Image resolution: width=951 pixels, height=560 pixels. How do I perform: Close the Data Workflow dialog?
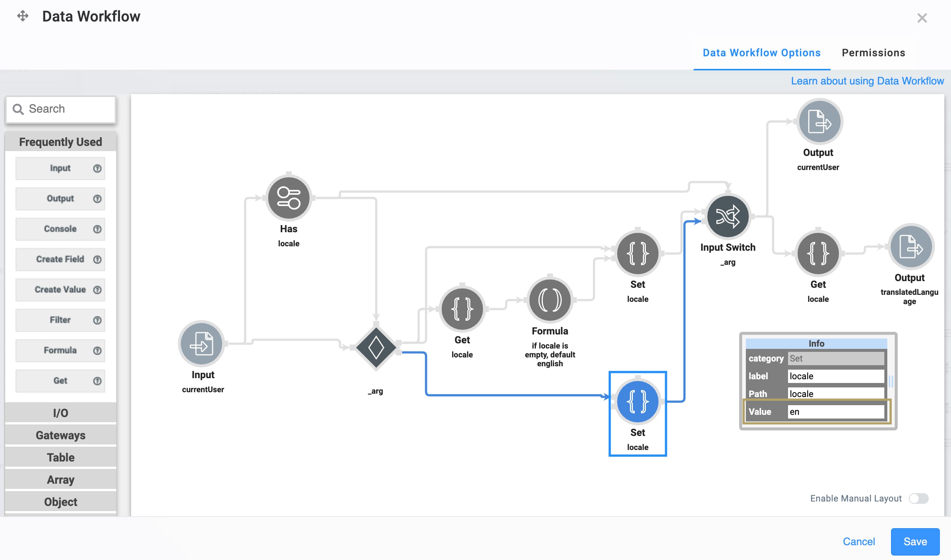[x=922, y=18]
